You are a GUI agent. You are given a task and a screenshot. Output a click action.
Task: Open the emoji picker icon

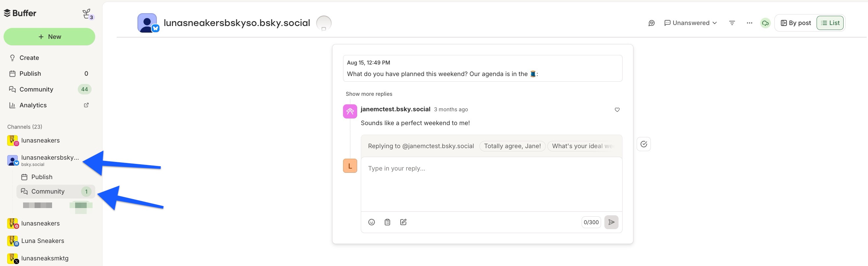pos(371,222)
